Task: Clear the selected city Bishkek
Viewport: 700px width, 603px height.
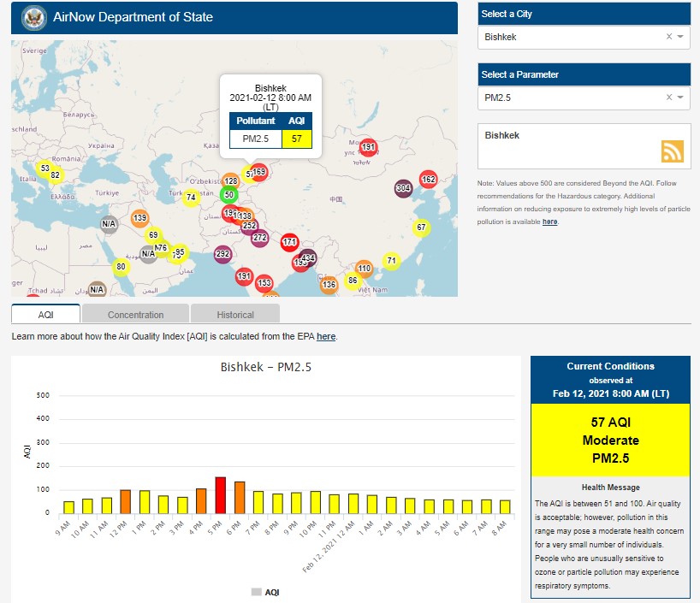Action: tap(668, 37)
